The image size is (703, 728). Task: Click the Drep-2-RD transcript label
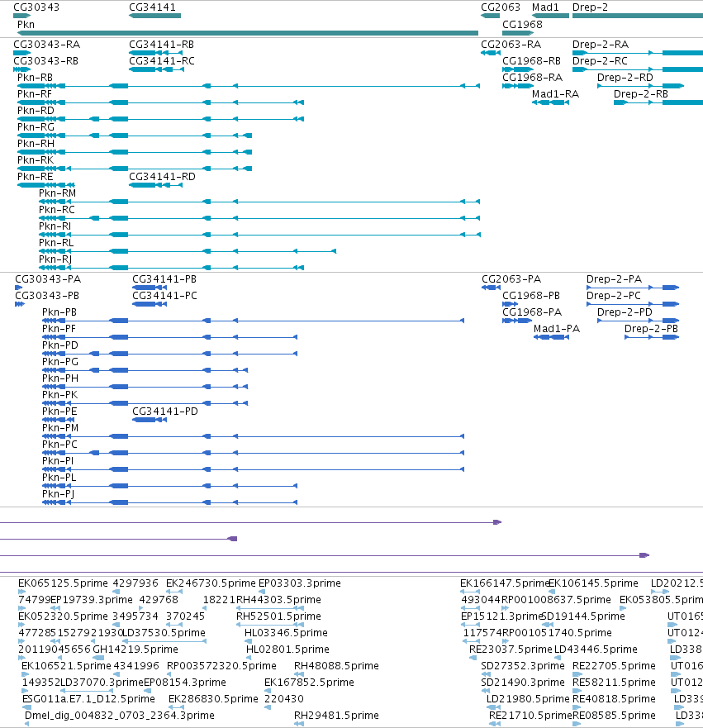click(x=625, y=77)
